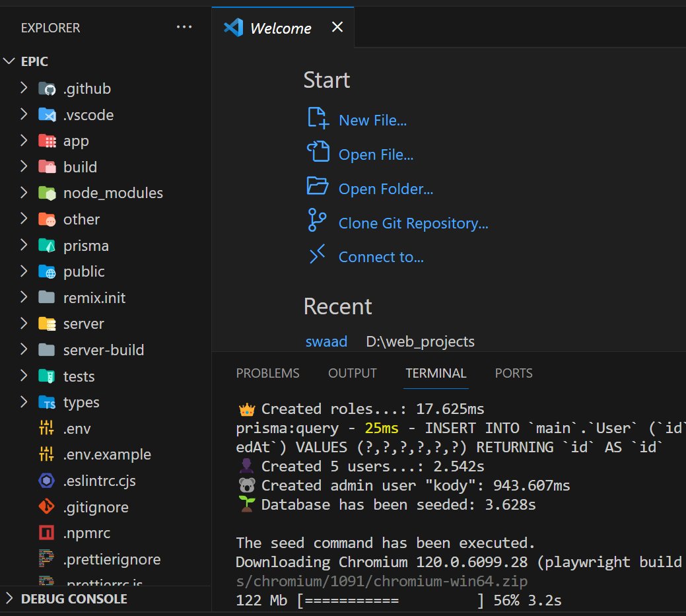Click the remix.init folder icon

(x=47, y=298)
